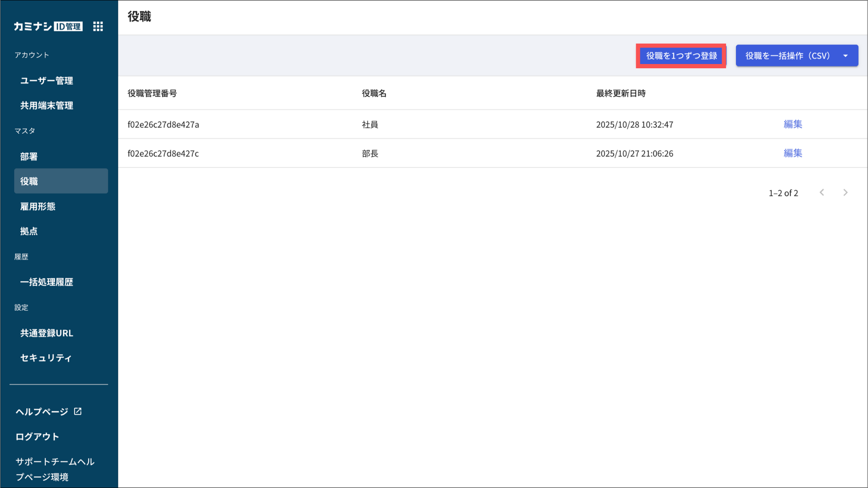Image resolution: width=868 pixels, height=488 pixels.
Task: Open セキュリティ settings
Action: (x=46, y=358)
